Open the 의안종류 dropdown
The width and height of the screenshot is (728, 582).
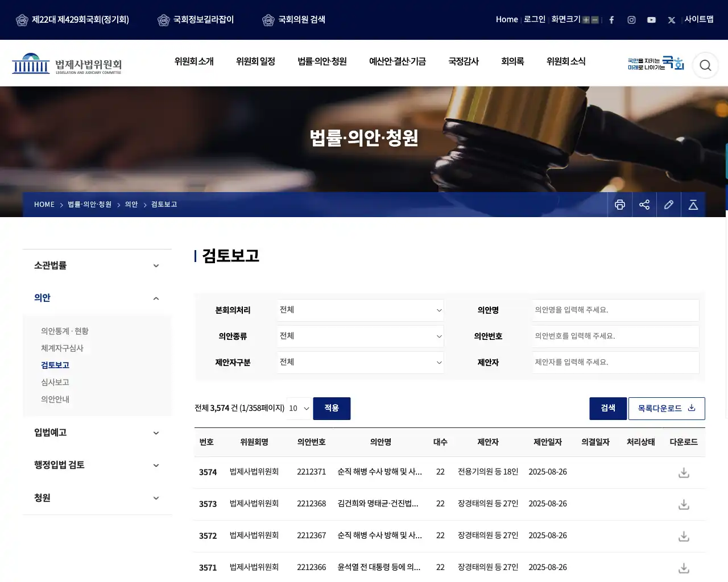click(361, 336)
